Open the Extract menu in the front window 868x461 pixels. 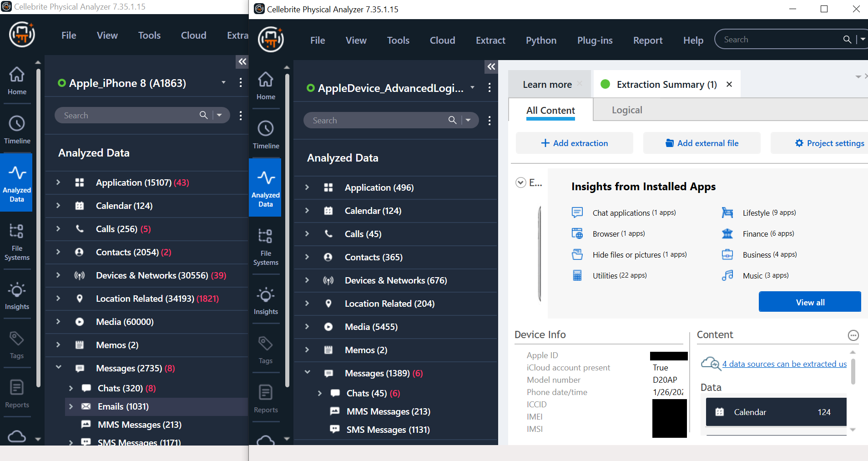click(490, 40)
